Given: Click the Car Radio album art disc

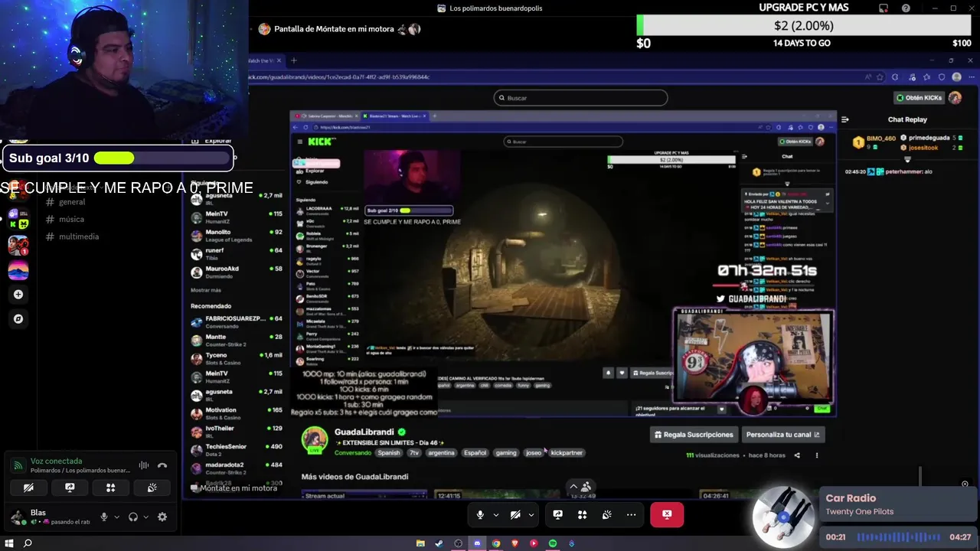Looking at the screenshot, I should pos(782,516).
